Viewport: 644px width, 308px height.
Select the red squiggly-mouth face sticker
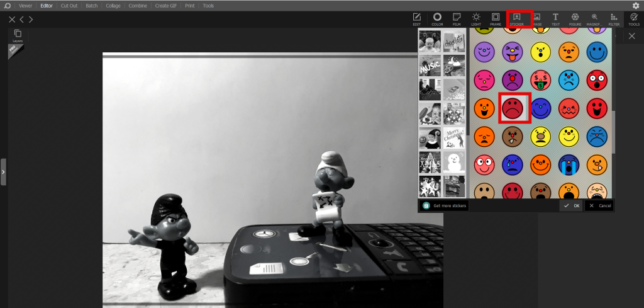569,108
